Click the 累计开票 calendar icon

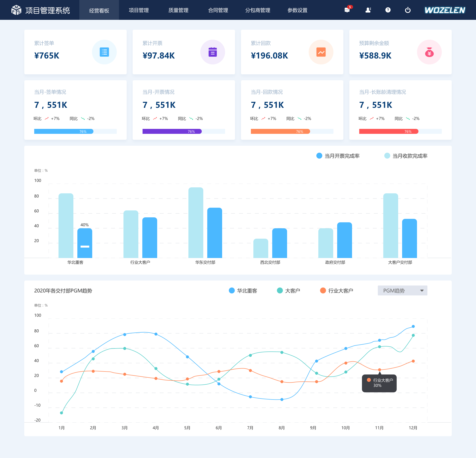coord(213,52)
